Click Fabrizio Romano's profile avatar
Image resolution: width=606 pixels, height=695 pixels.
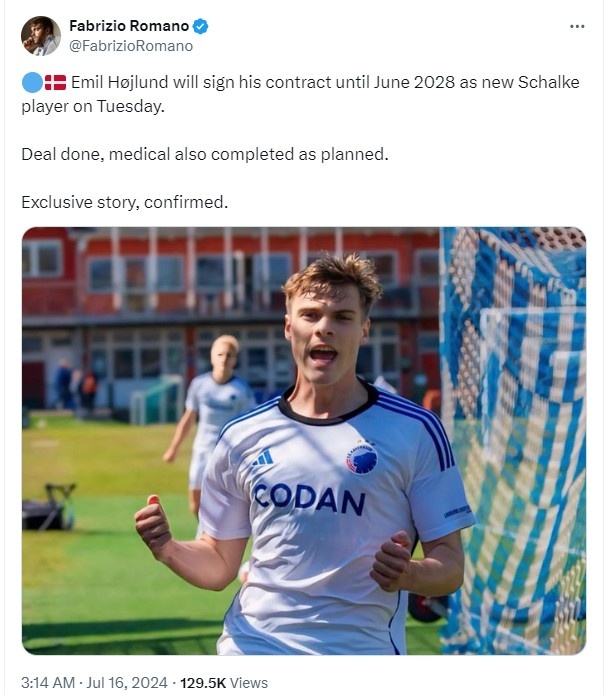point(41,36)
